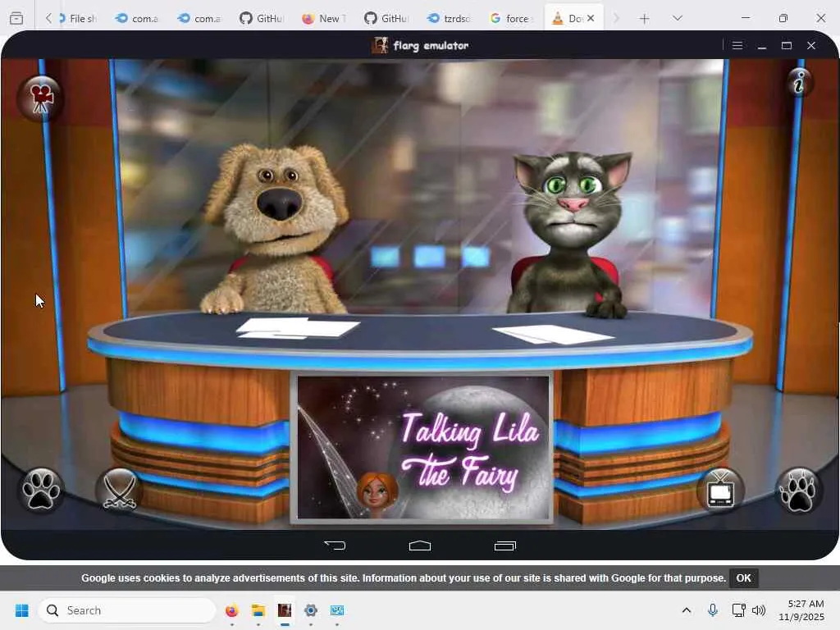Open Firefox from the taskbar
The height and width of the screenshot is (630, 840).
tap(231, 610)
